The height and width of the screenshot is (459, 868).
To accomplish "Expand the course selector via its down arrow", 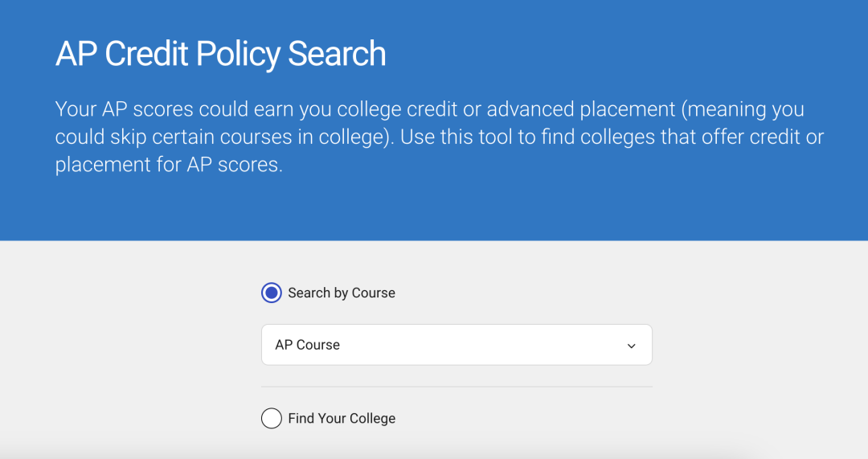I will click(x=631, y=346).
